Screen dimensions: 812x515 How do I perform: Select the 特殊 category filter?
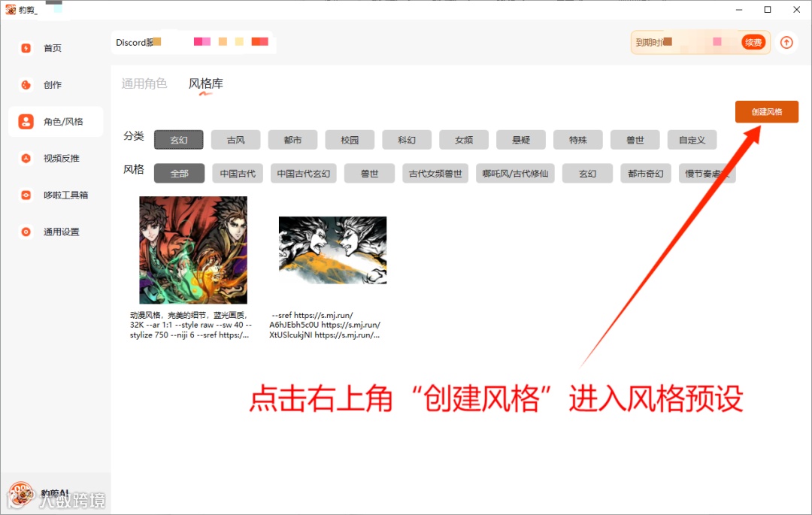[577, 140]
